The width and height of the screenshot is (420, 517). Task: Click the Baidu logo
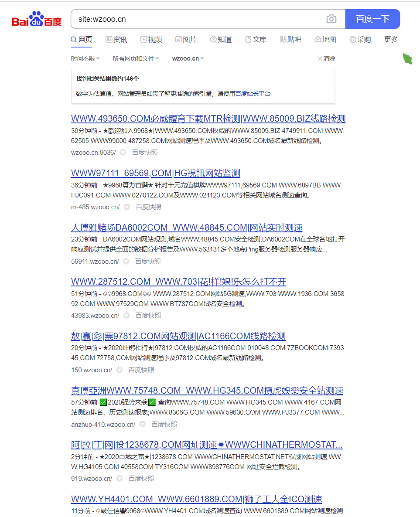(36, 19)
